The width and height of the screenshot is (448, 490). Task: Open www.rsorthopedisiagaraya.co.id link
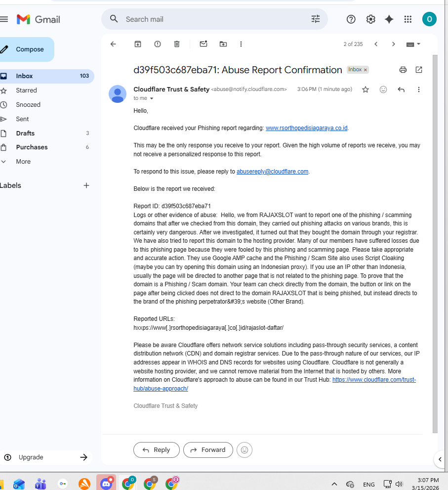pos(306,128)
